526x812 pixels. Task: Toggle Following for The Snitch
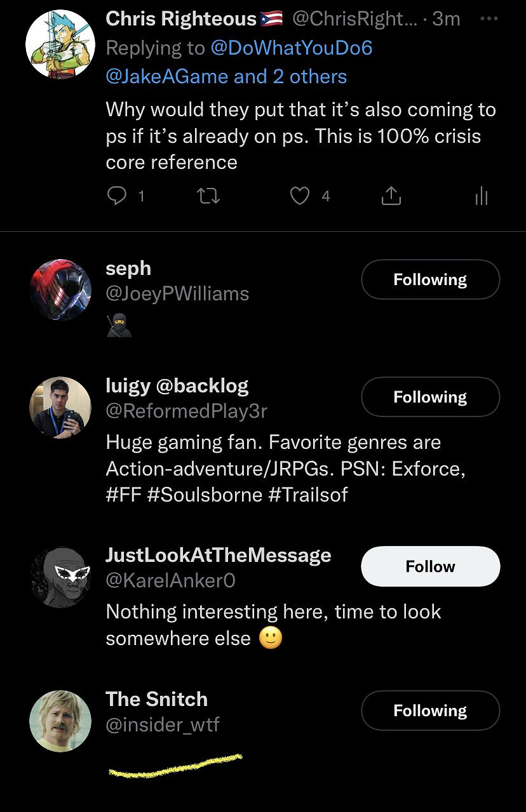(x=430, y=710)
